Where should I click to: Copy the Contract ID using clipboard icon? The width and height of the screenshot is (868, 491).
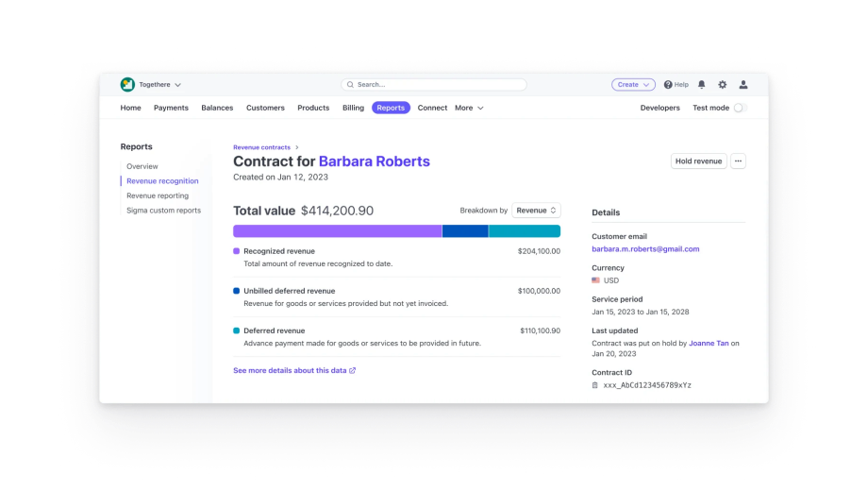[595, 385]
